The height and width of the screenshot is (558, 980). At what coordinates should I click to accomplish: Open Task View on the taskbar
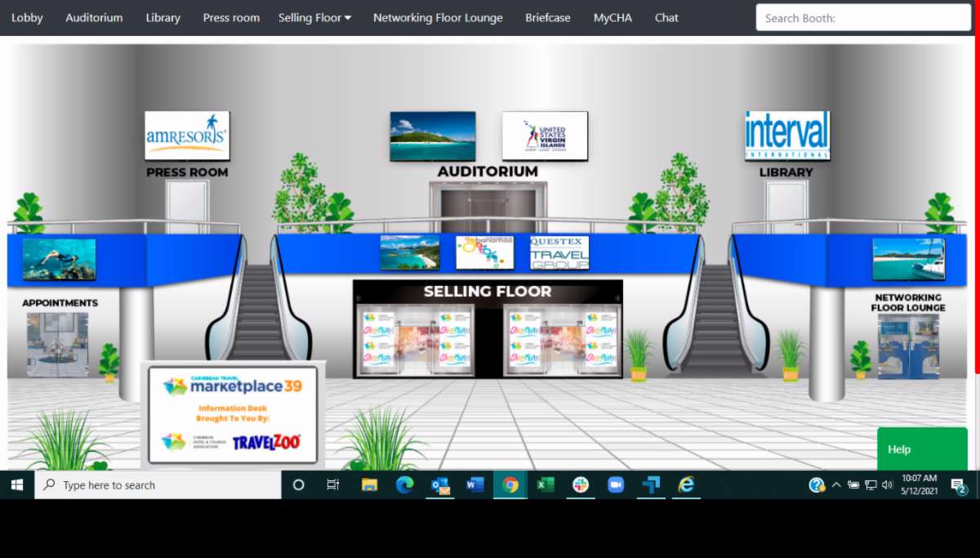click(333, 485)
